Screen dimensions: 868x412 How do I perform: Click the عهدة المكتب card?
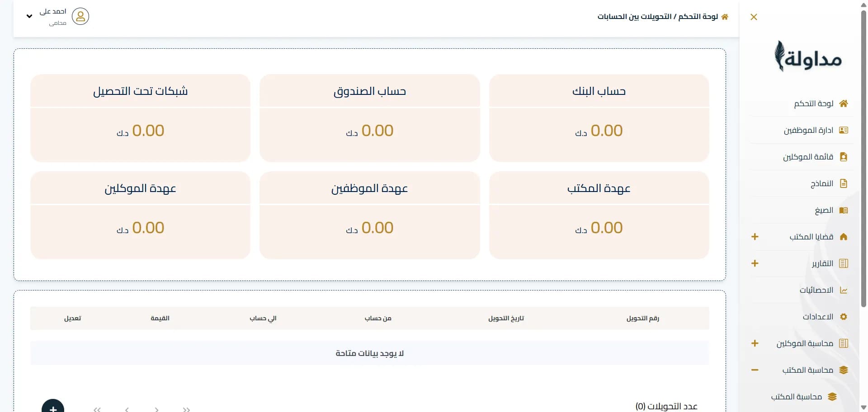(x=599, y=215)
